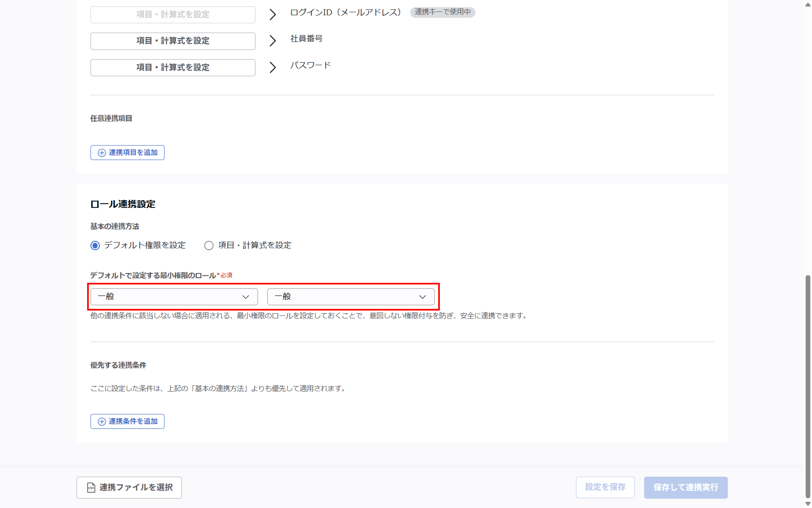812x508 pixels.
Task: Open the first 一般 role dropdown
Action: (174, 297)
